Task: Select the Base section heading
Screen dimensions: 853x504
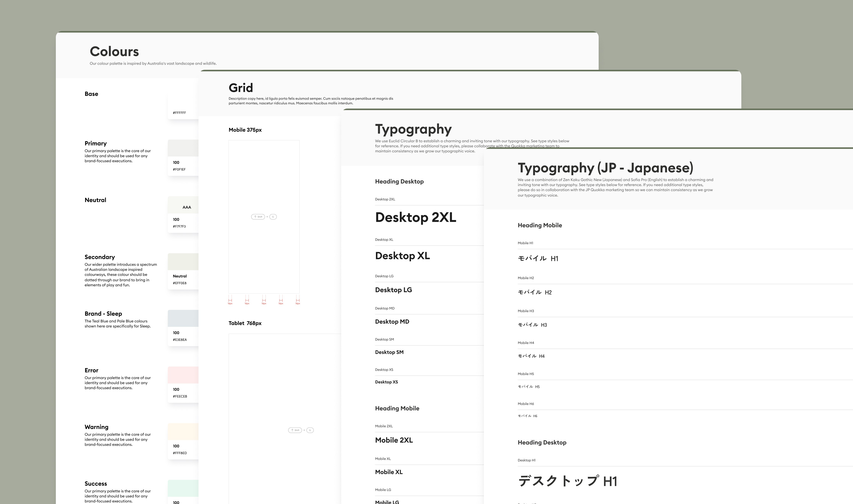Action: click(91, 94)
